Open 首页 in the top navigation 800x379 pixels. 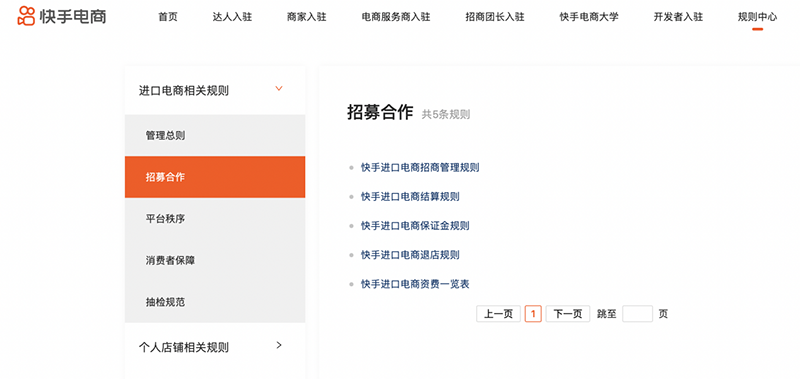pyautogui.click(x=168, y=17)
